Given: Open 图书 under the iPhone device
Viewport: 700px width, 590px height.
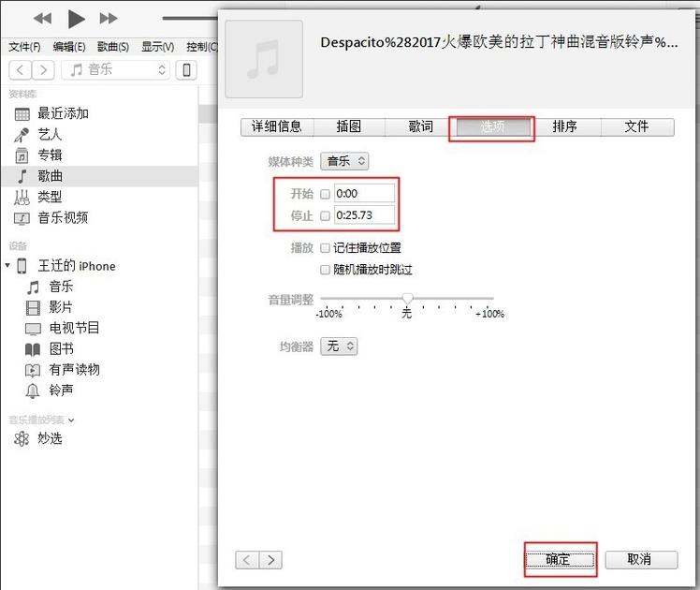Looking at the screenshot, I should (x=61, y=348).
